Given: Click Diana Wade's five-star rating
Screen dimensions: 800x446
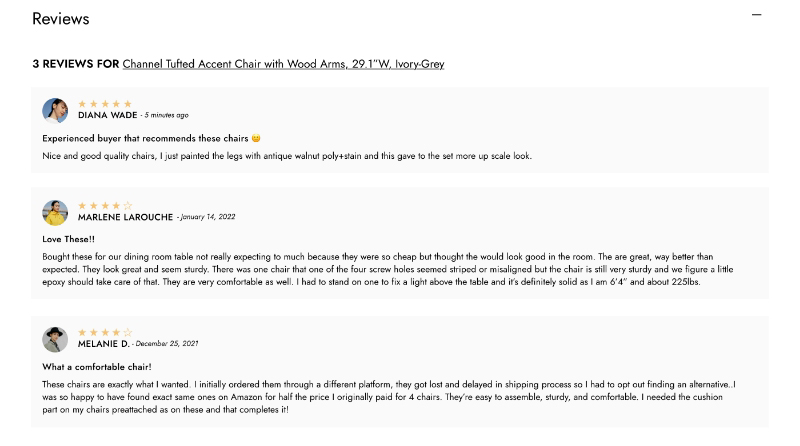Looking at the screenshot, I should click(105, 104).
